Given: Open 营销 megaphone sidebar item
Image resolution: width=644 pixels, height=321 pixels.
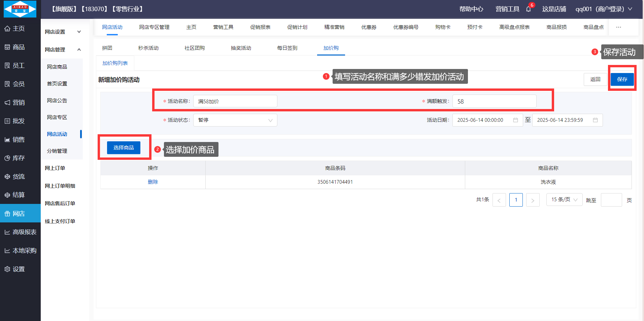Looking at the screenshot, I should coord(14,103).
